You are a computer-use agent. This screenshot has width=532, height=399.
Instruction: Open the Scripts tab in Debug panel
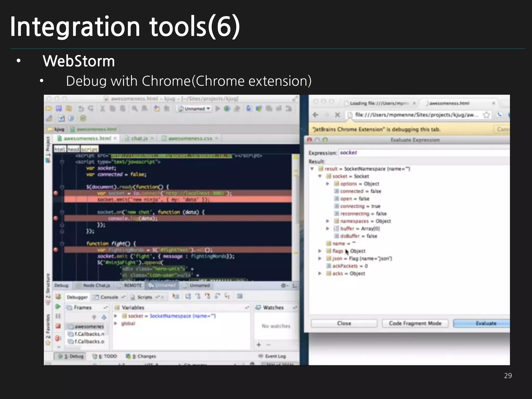coord(147,297)
